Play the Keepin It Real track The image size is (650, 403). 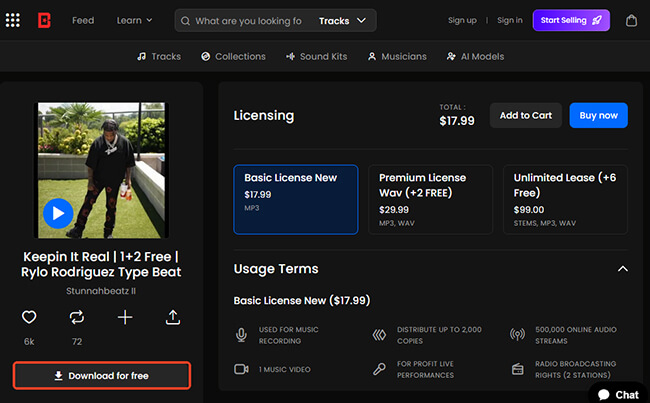pyautogui.click(x=57, y=212)
